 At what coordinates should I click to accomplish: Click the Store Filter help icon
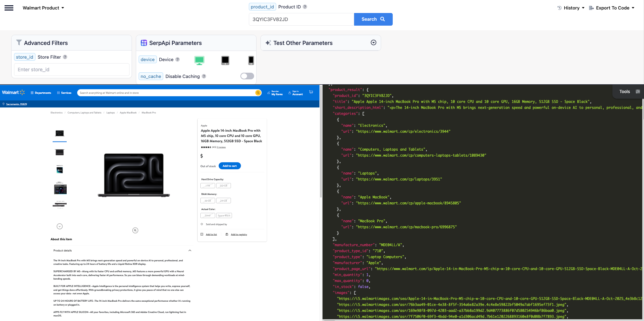coord(65,57)
